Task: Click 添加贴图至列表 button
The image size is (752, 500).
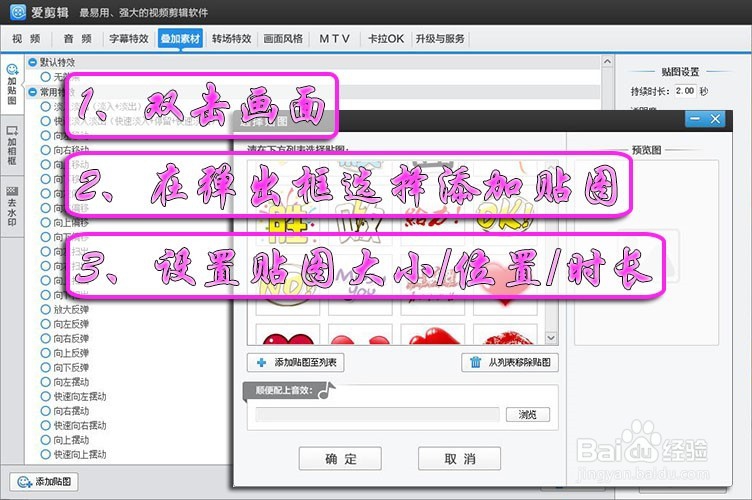Action: click(295, 362)
